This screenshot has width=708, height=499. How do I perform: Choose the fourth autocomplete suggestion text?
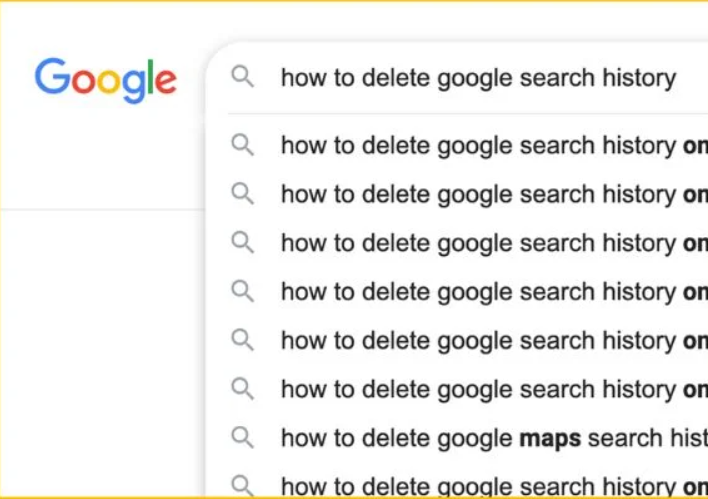pyautogui.click(x=494, y=292)
